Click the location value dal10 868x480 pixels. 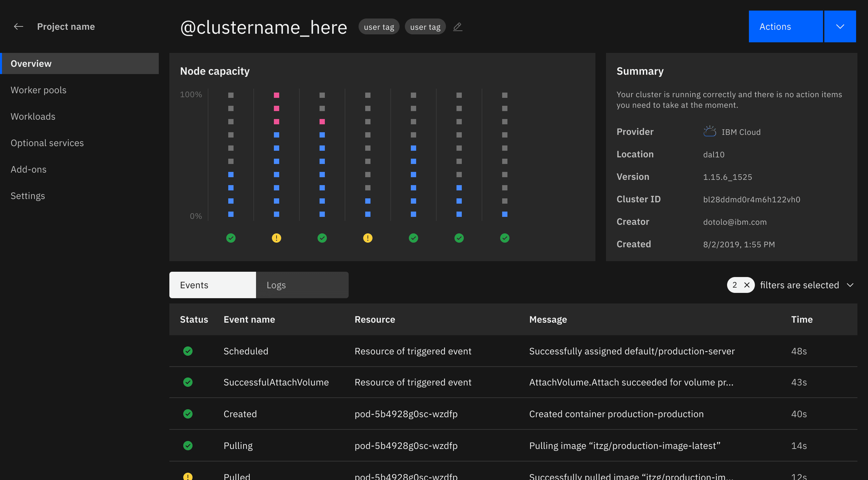[714, 154]
